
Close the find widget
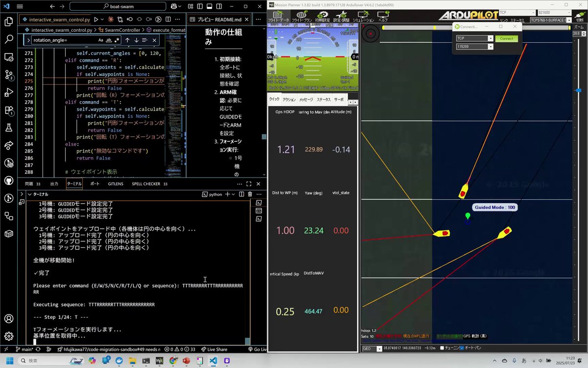(x=154, y=40)
